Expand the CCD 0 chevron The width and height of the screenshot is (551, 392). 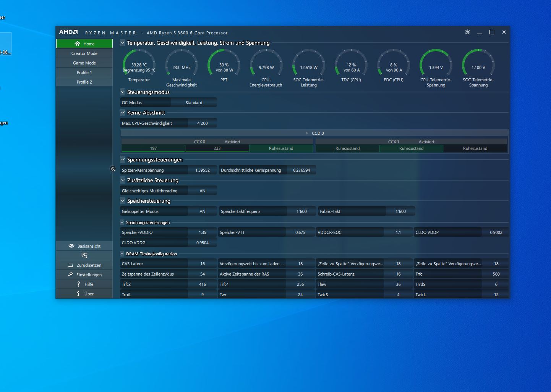coord(306,133)
